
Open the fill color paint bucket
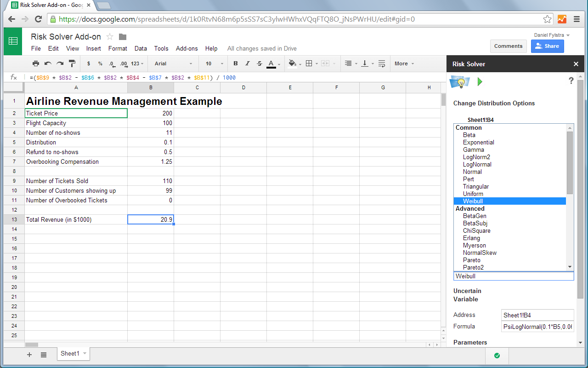pos(292,63)
